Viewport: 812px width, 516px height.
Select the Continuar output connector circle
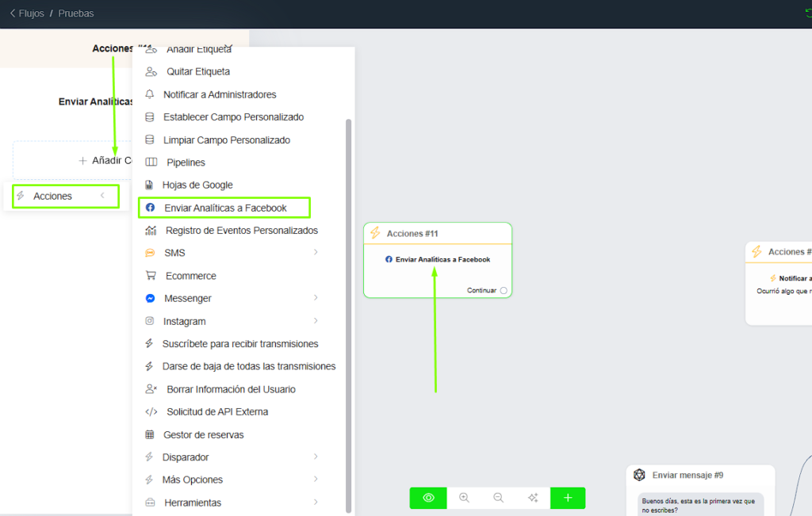(x=504, y=290)
